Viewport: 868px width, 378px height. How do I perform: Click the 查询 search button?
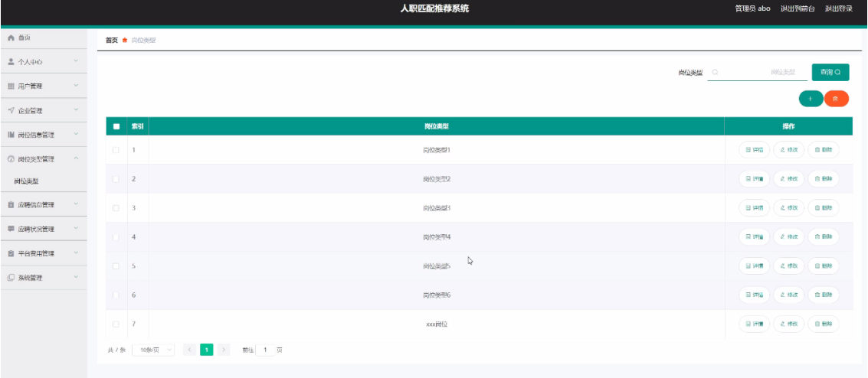830,72
